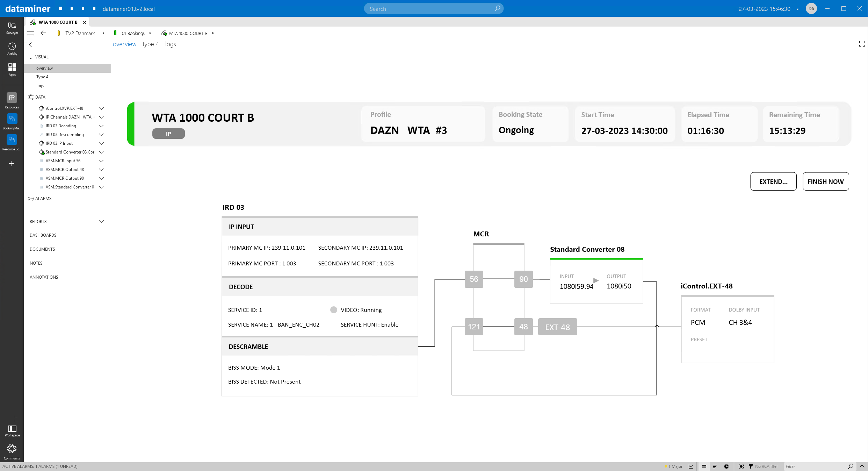This screenshot has height=471, width=868.
Task: Collapse the side panel with chevron-left icon
Action: pyautogui.click(x=30, y=45)
